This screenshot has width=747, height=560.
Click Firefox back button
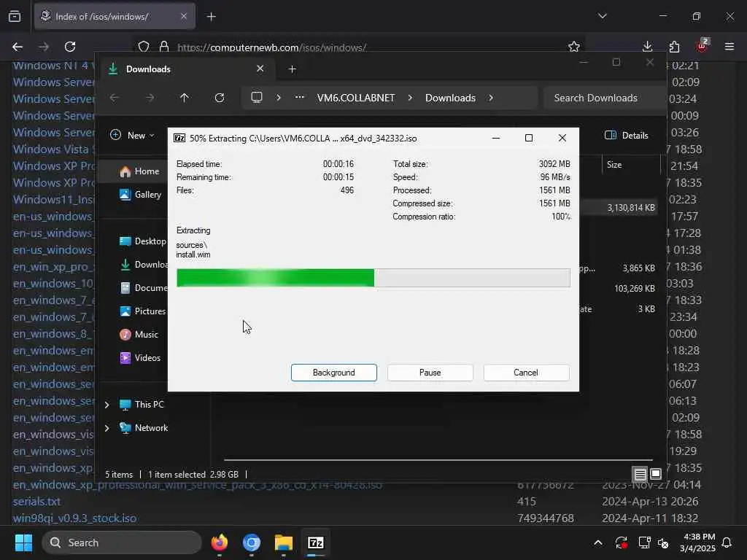pyautogui.click(x=18, y=47)
